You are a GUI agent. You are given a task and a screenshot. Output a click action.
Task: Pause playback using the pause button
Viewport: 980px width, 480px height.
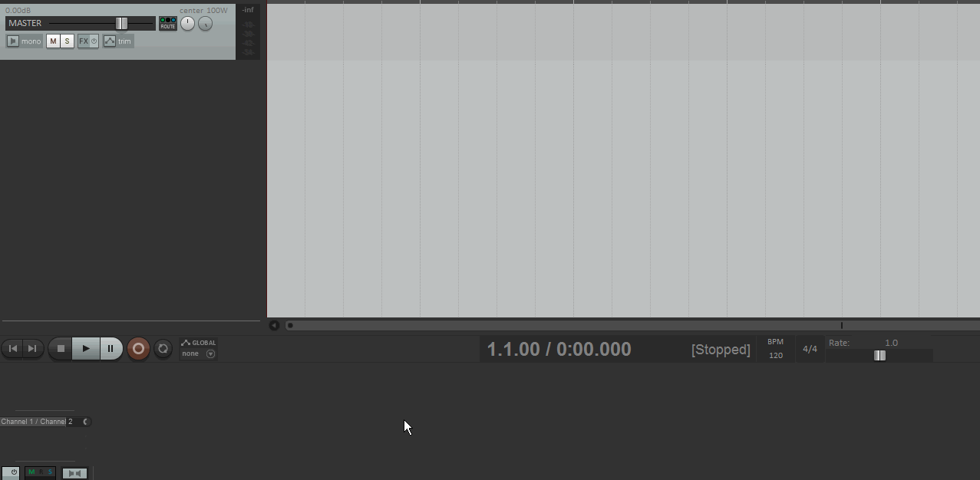pos(111,348)
